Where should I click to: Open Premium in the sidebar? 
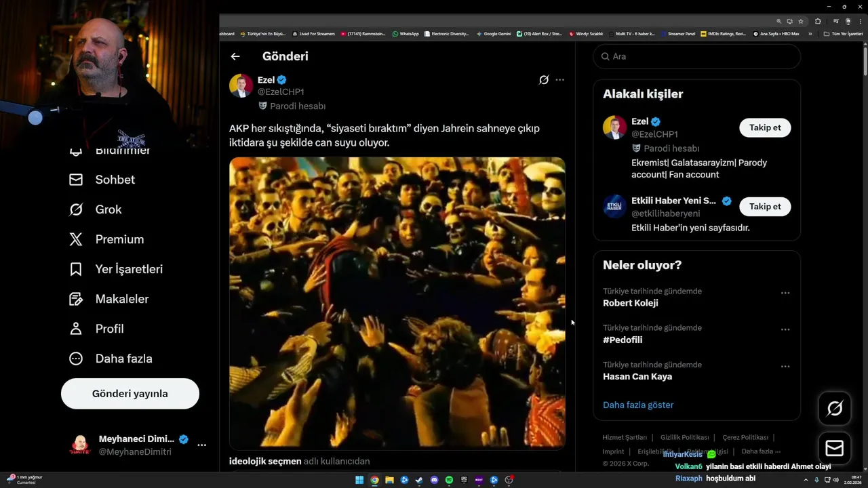[106, 239]
